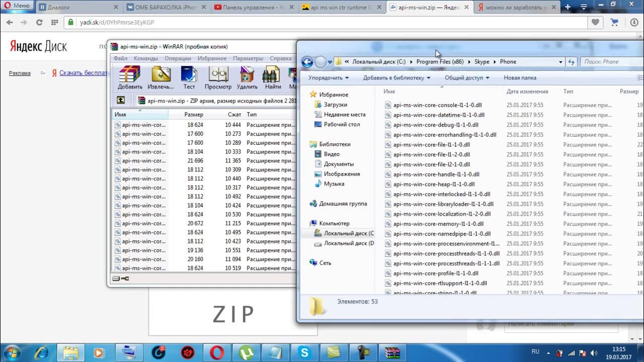Open the Opera downloads icon
The image size is (644, 362).
click(634, 23)
